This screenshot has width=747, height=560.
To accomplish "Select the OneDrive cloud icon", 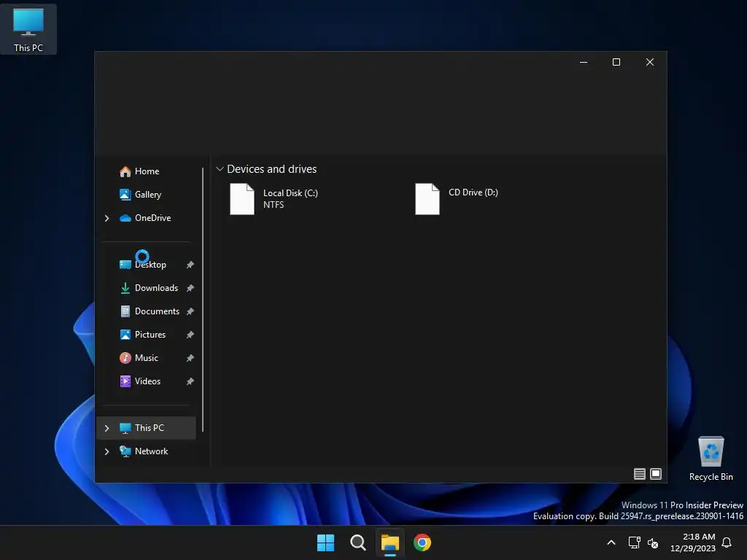I will [125, 218].
